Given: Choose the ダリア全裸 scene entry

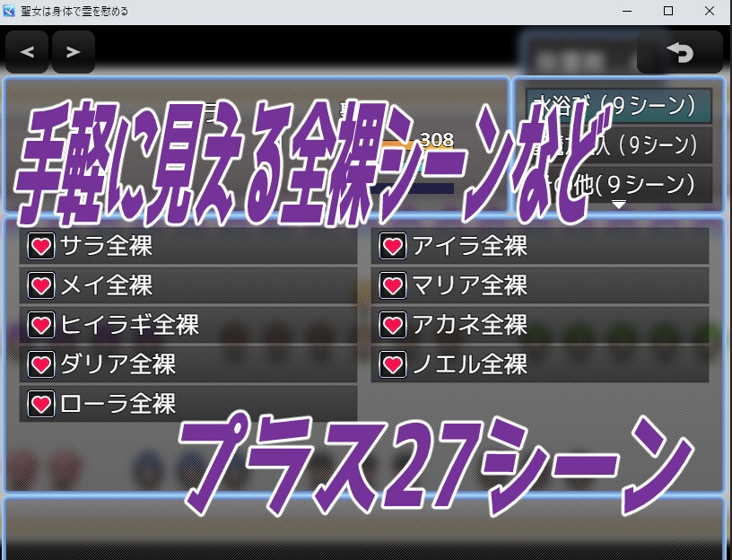Looking at the screenshot, I should 188,364.
